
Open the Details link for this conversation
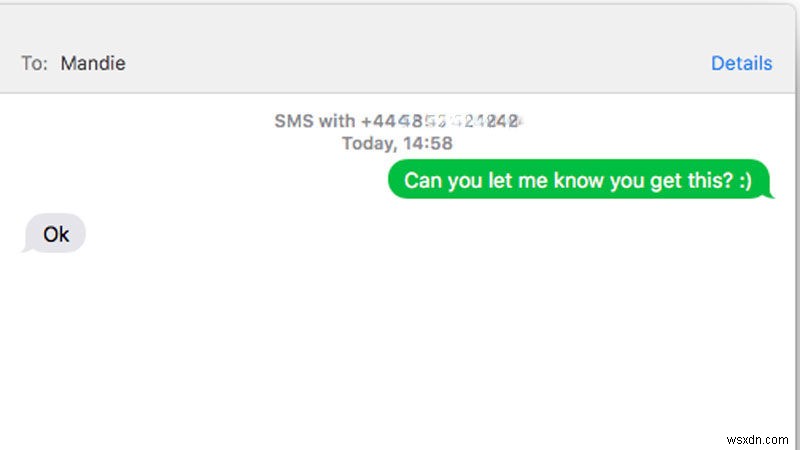741,63
